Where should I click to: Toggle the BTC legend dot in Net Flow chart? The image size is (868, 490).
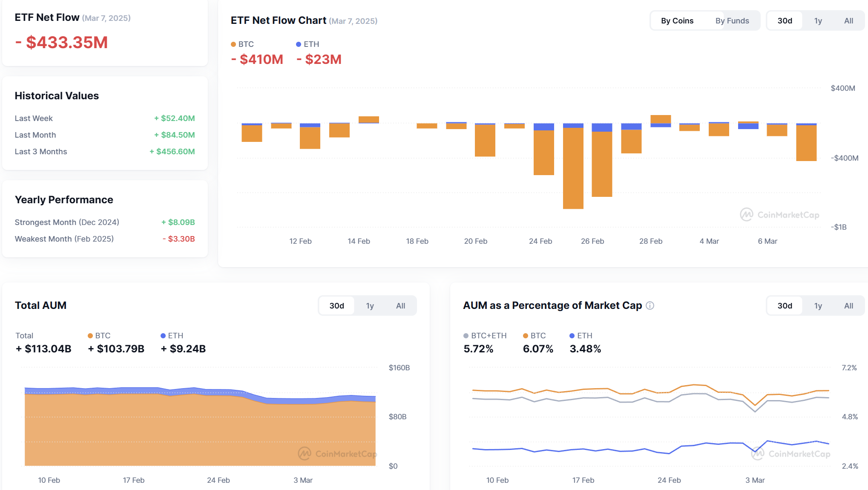(233, 44)
